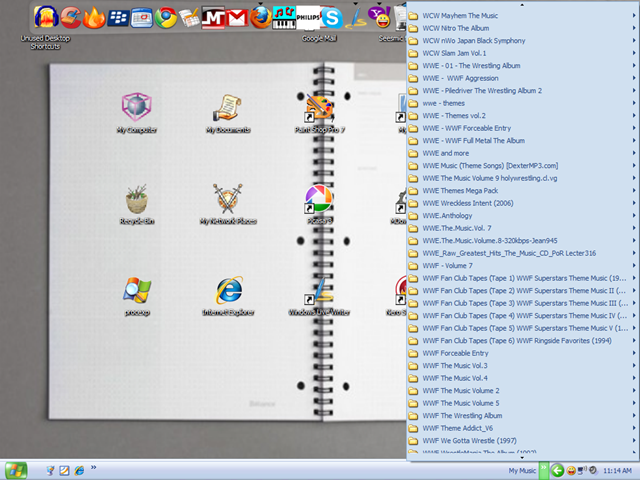Open WWF Fan Club Tapes (Tape 6) Ringside Favorites
640x480 pixels.
pyautogui.click(x=522, y=341)
